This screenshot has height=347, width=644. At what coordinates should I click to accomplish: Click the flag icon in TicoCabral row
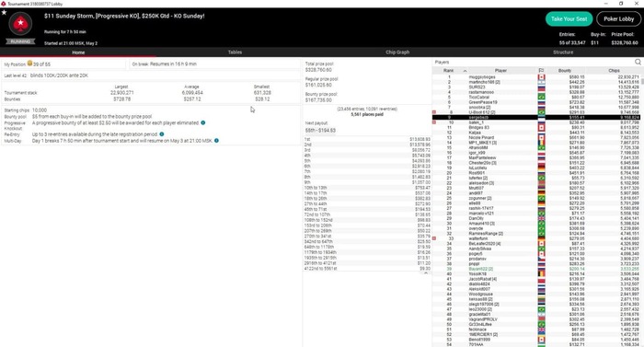(x=541, y=97)
